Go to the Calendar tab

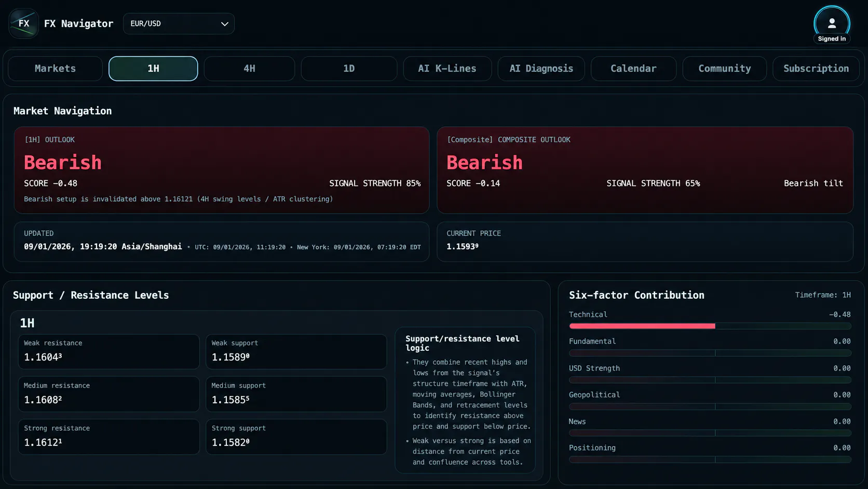[x=633, y=69]
